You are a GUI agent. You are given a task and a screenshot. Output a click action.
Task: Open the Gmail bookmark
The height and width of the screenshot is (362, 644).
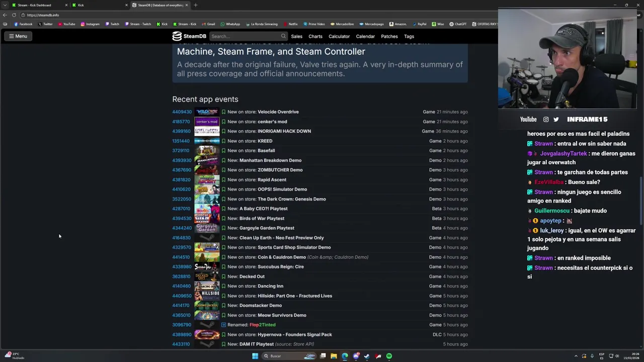click(x=208, y=24)
